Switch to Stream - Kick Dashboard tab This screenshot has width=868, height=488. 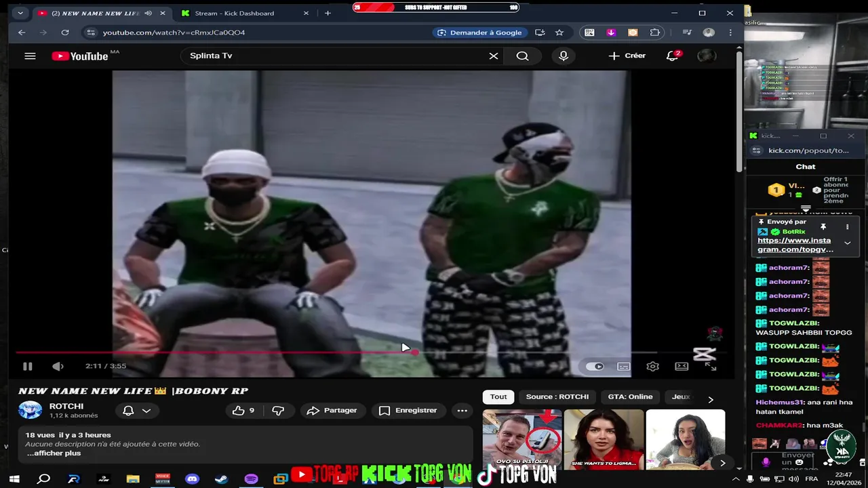tap(243, 13)
